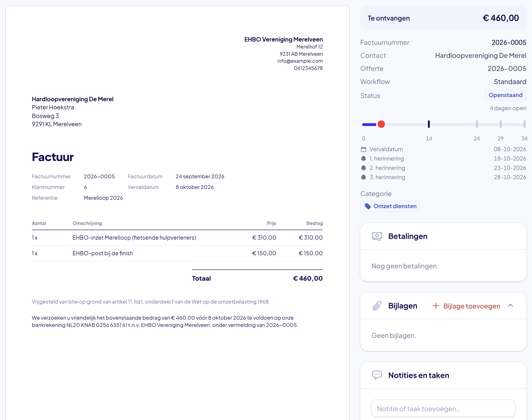Click the Nog geen betalingen message

(405, 266)
